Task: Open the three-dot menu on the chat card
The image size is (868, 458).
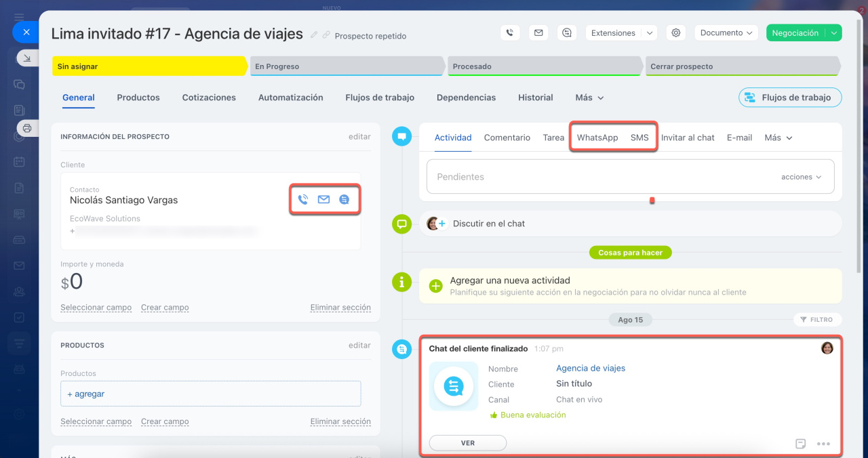Action: (823, 444)
